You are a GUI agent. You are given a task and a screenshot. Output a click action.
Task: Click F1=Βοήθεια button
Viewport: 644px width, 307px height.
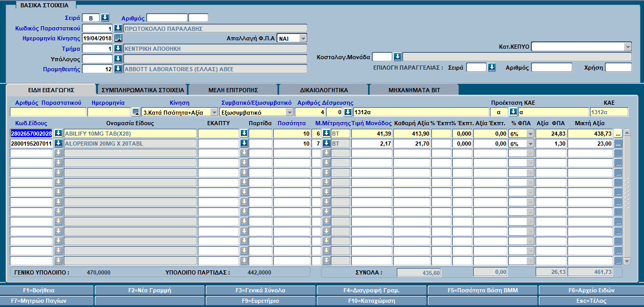[47, 290]
